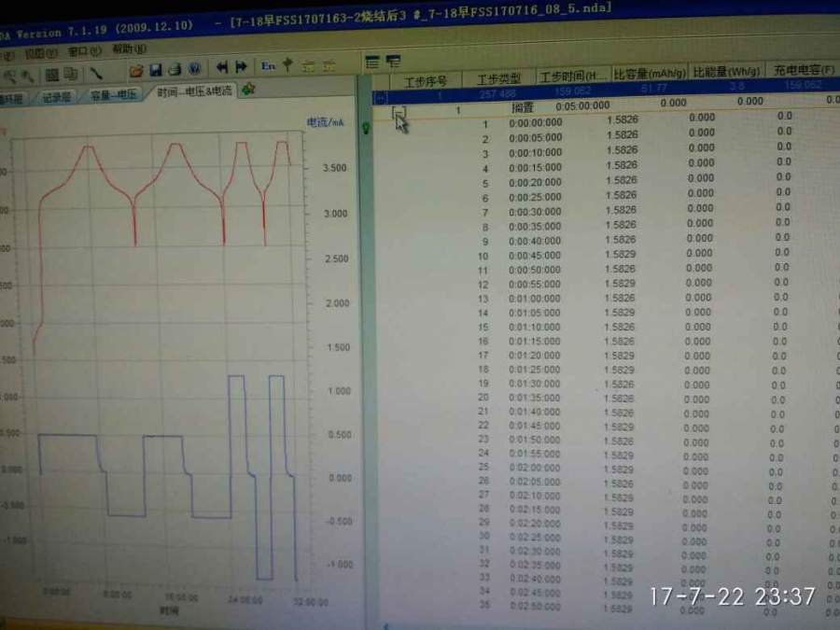Click voltage value 1.5826 in record 3
The height and width of the screenshot is (630, 840).
tap(622, 150)
